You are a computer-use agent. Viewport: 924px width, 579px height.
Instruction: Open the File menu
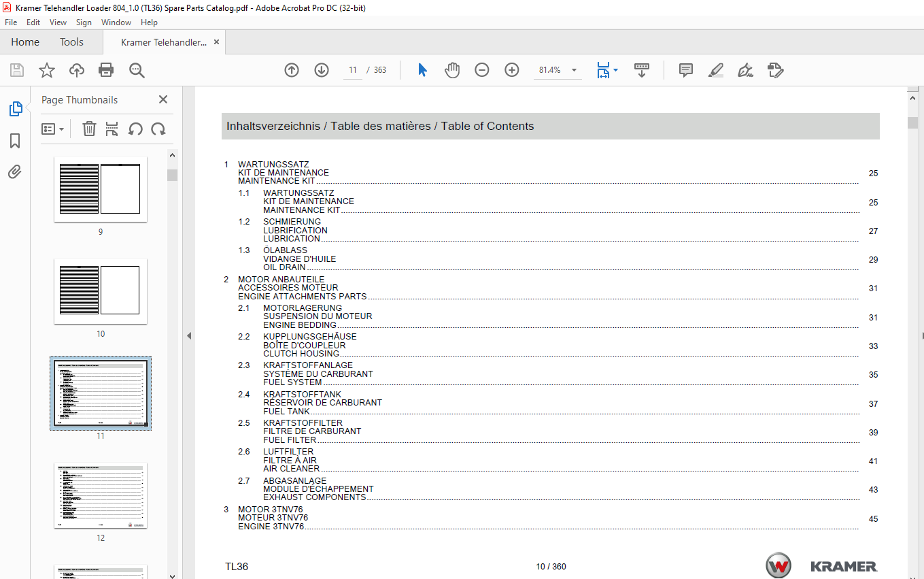pyautogui.click(x=11, y=22)
